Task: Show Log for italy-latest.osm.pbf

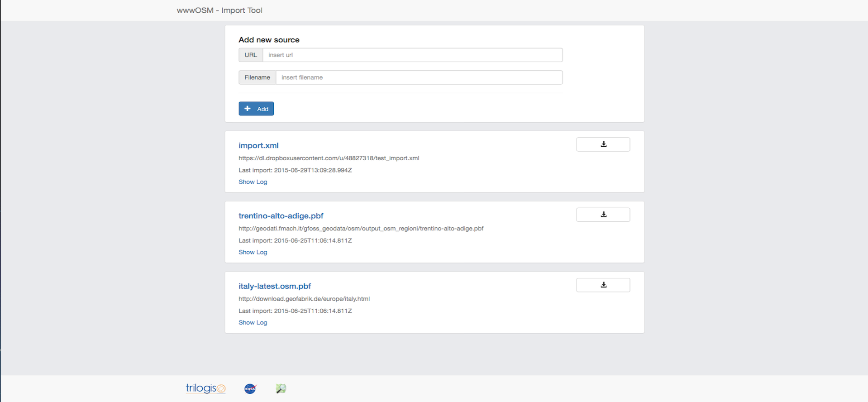Action: (x=253, y=322)
